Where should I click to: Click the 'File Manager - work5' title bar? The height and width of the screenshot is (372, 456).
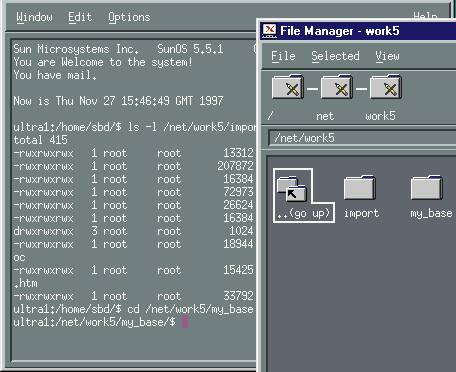[358, 31]
